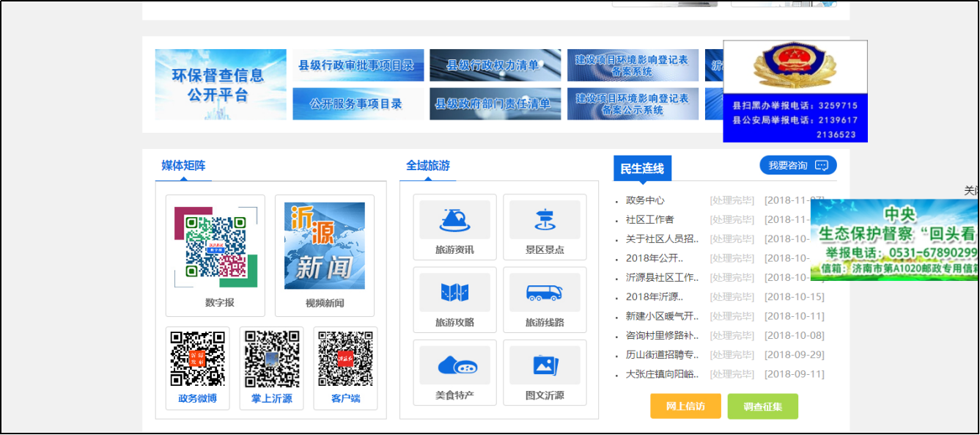Screen dimensions: 980x435
Task: Open the 环保督查信息公开平台 banner
Action: point(221,84)
